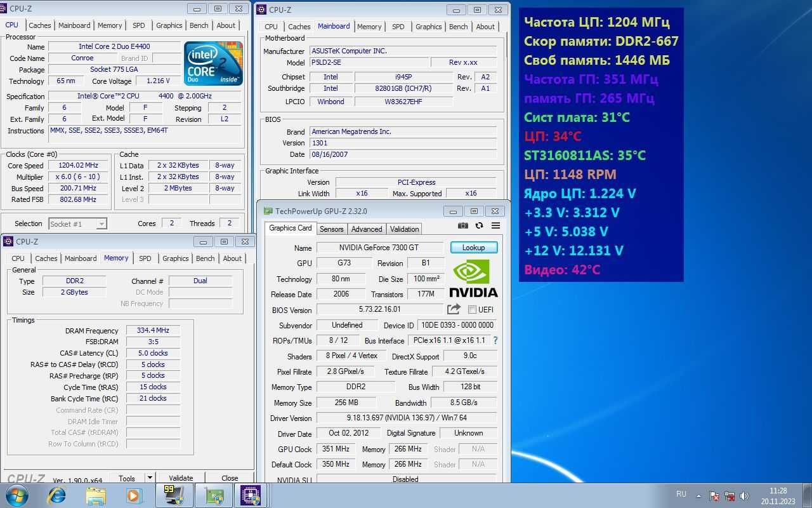Open the Validation tab in GPU-Z
The image size is (812, 508).
(x=404, y=229)
